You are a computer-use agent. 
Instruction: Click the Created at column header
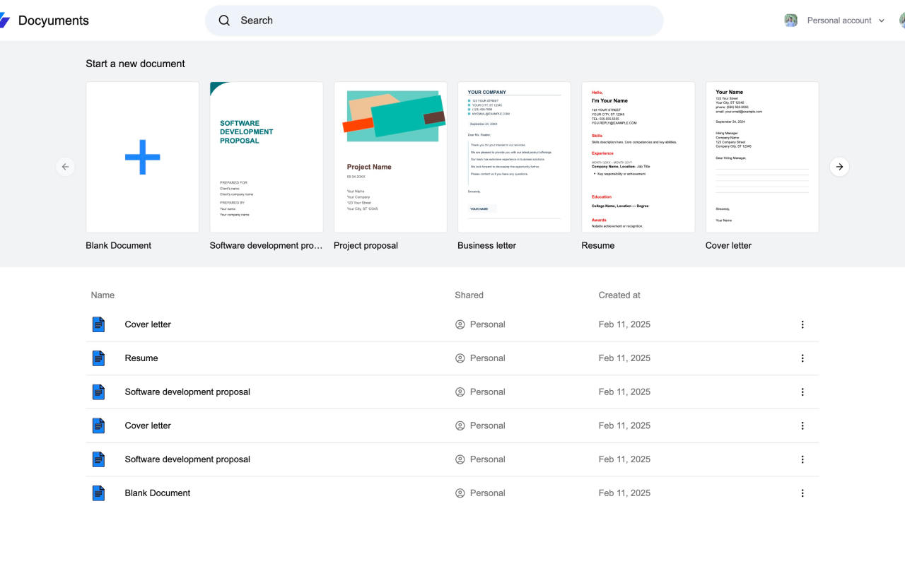[x=619, y=295]
